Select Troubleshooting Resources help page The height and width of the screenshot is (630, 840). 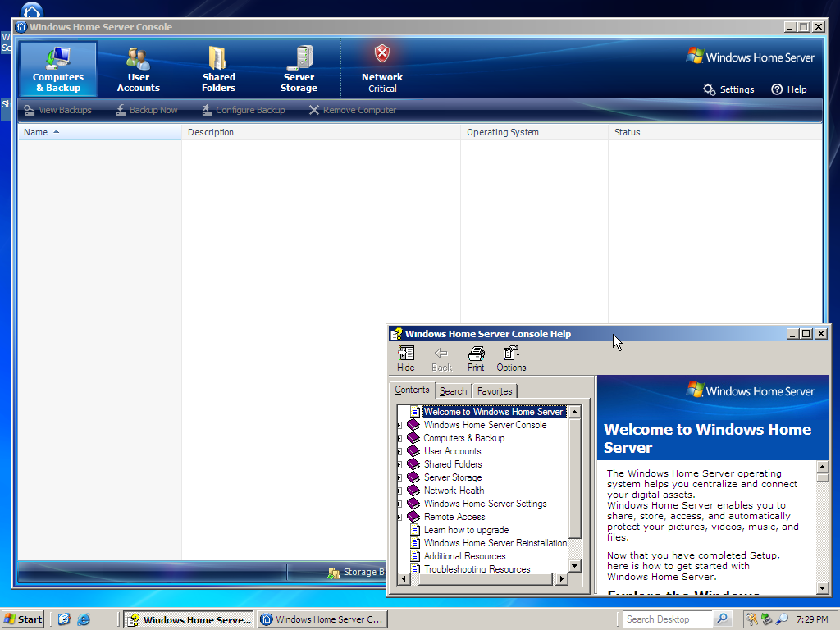point(477,568)
